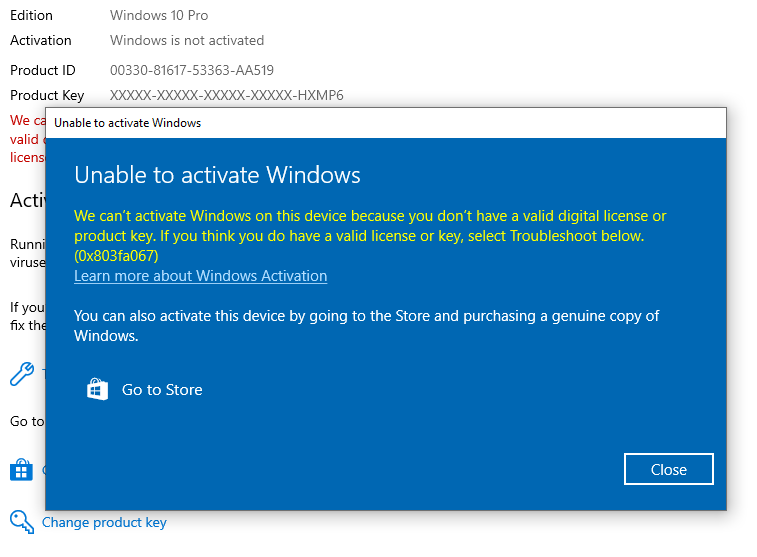Viewport: 757px width, 557px height.
Task: Click the Product ID number 00330-81617-53363-AA519
Action: coord(191,70)
